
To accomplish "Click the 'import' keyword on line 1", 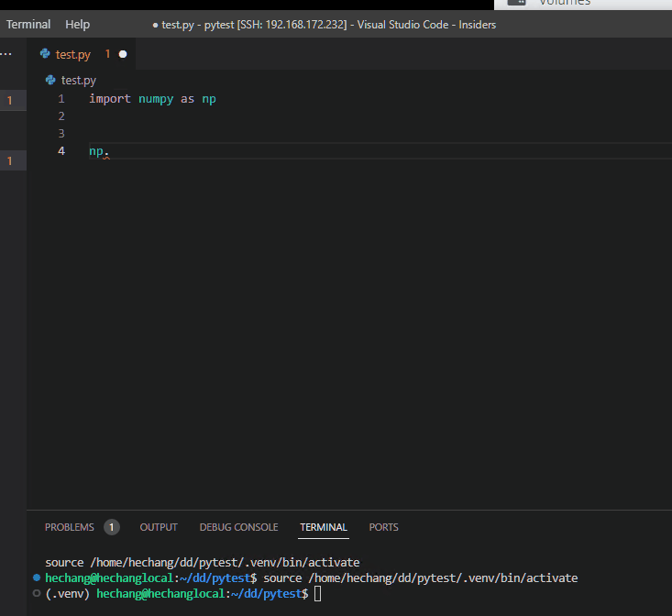I will 110,99.
